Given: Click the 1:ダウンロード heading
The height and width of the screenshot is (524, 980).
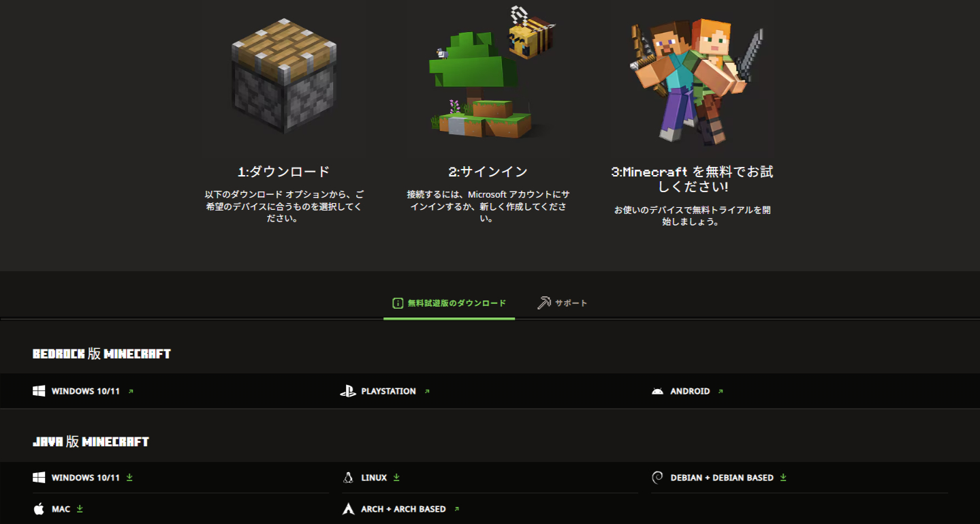Looking at the screenshot, I should (x=284, y=172).
